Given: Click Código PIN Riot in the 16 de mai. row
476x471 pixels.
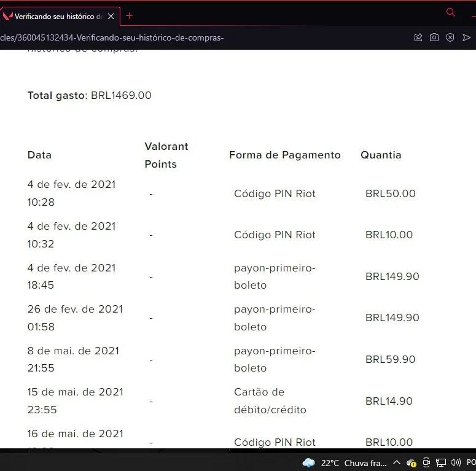Looking at the screenshot, I should 275,442.
